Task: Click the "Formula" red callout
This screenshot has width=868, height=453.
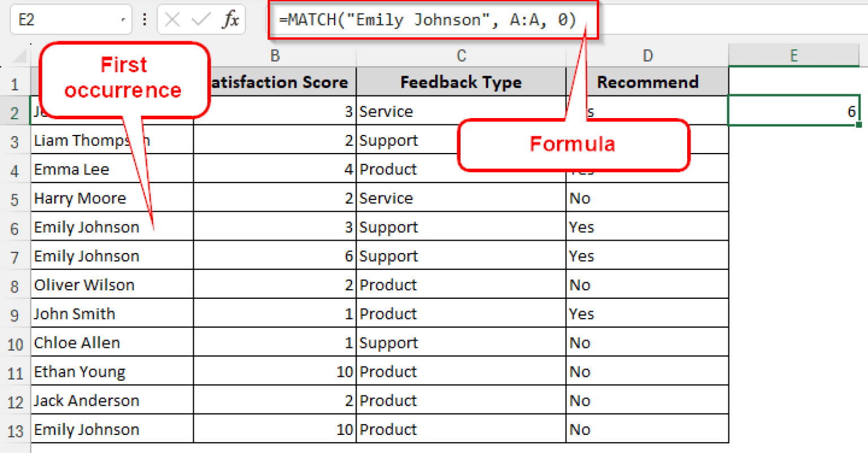Action: 572,144
